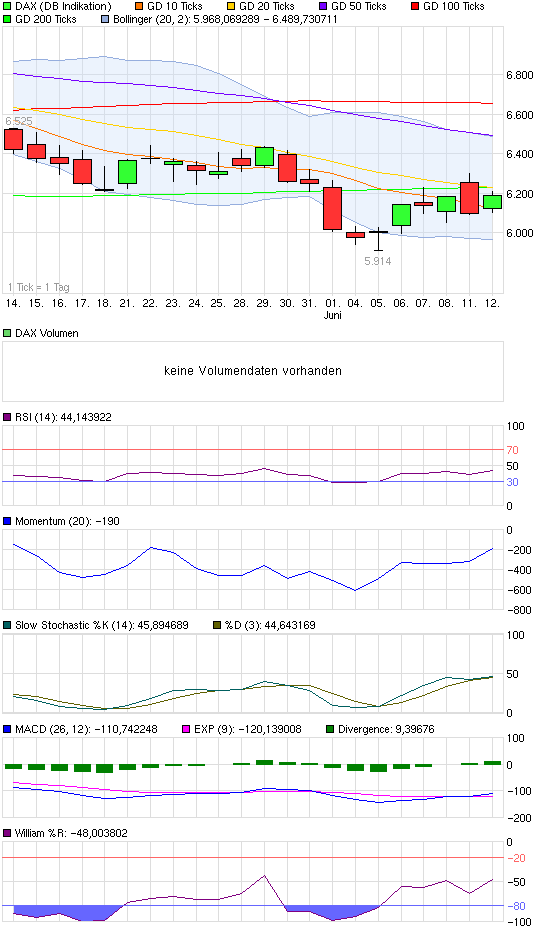This screenshot has height=930, width=545.
Task: Click the green Divergence legend swatch
Action: point(330,729)
